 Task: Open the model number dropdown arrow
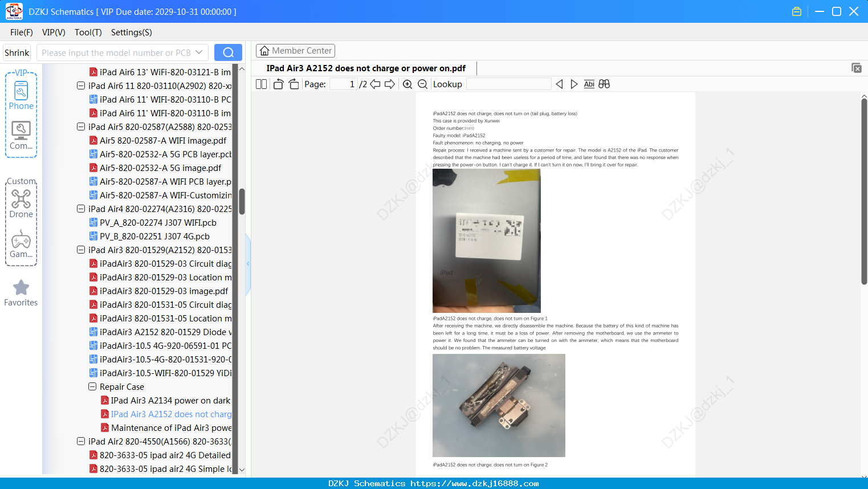coord(199,52)
